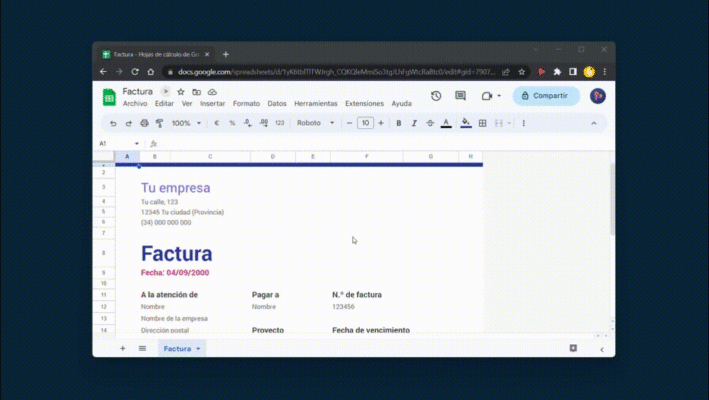Screen dimensions: 709x400
Task: Open the name box dropdown arrow
Action: (137, 144)
